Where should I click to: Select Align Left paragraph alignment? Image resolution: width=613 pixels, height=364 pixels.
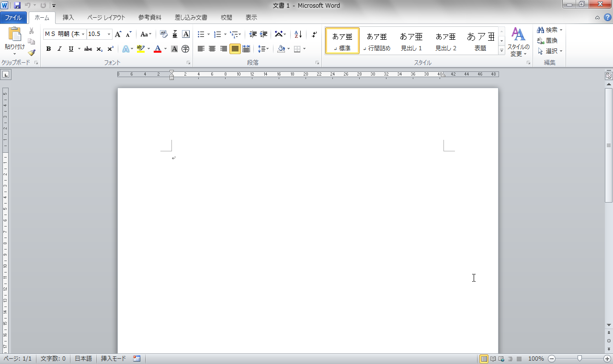201,49
